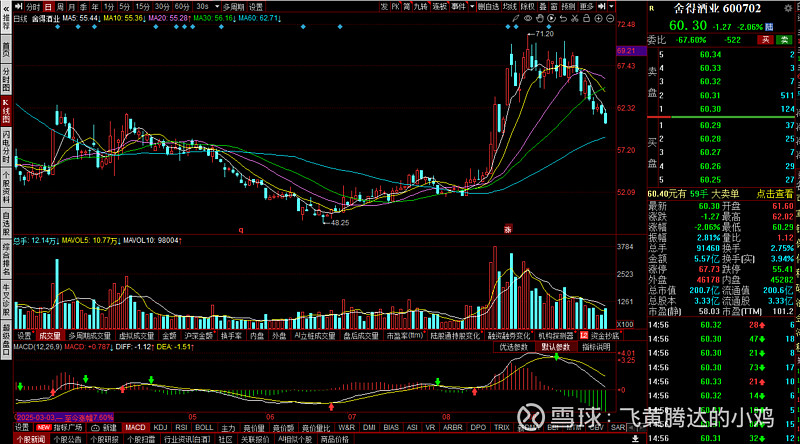
Task: Open 个股资料 in left sidebar
Action: (x=6, y=187)
